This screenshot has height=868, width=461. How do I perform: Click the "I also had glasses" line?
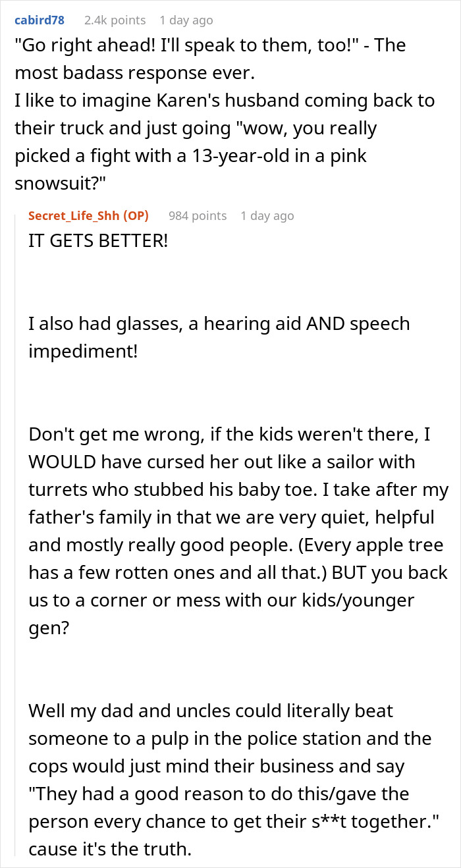219,324
